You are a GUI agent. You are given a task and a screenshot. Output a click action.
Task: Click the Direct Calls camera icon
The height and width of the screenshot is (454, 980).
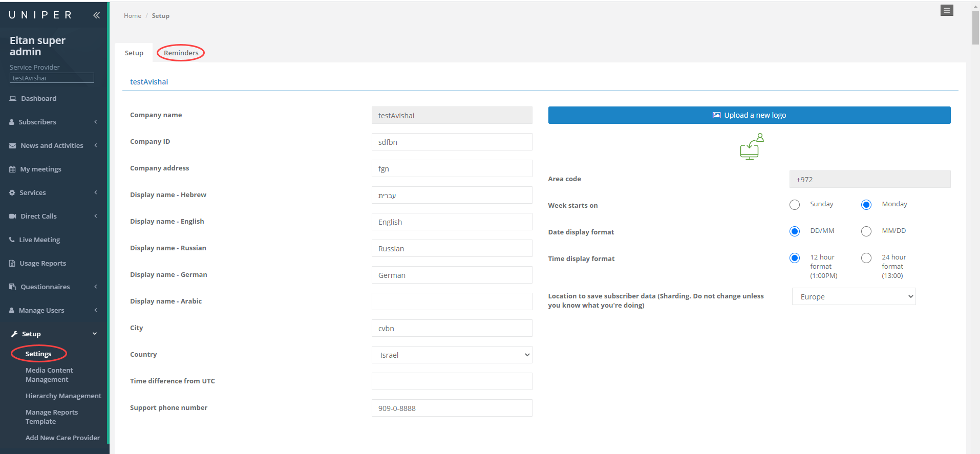coord(13,217)
